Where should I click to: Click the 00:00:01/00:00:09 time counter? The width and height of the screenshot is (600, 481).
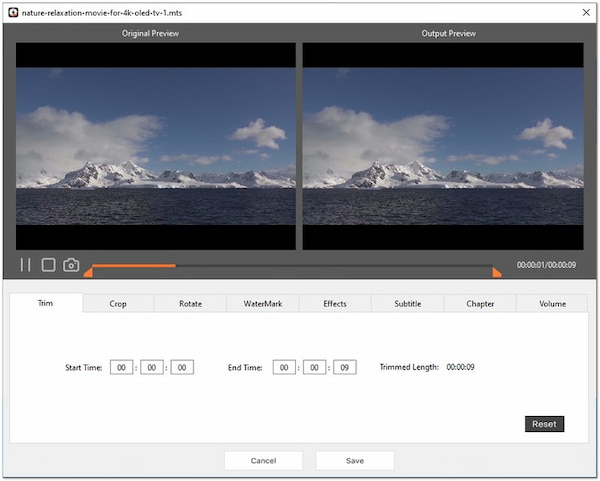click(546, 265)
